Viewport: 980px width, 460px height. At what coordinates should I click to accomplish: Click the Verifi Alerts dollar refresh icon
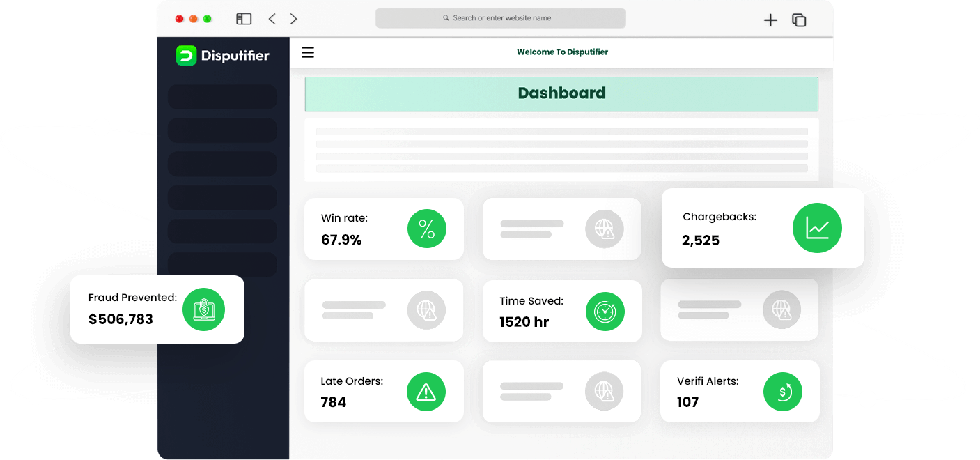pos(783,392)
